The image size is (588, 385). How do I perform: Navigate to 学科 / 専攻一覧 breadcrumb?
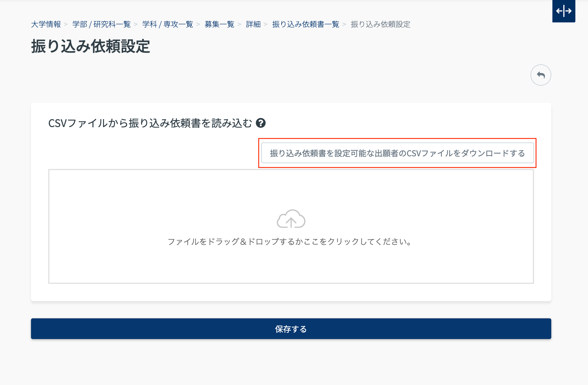[168, 24]
